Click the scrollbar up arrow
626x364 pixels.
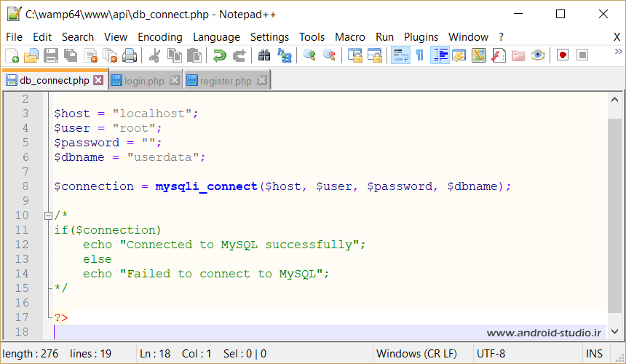pos(615,100)
